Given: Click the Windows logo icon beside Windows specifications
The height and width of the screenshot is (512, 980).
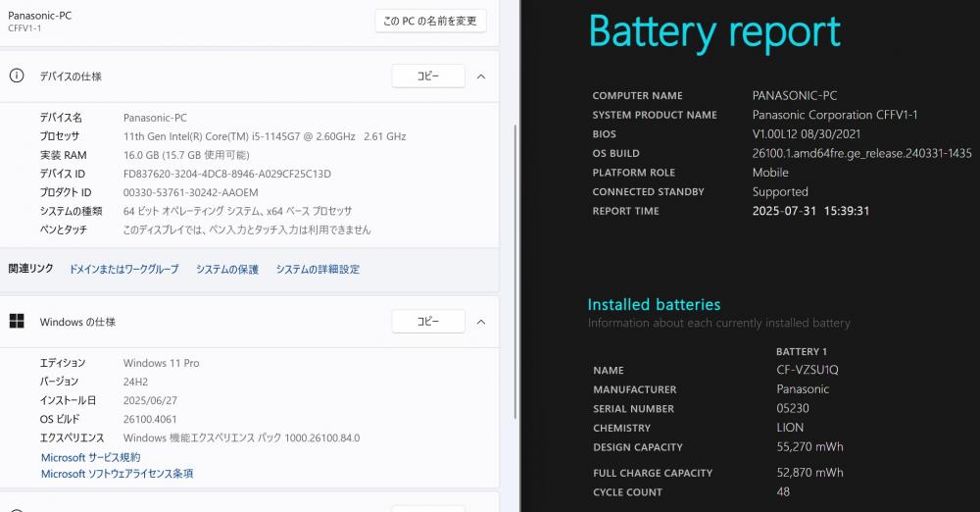Looking at the screenshot, I should click(x=17, y=321).
